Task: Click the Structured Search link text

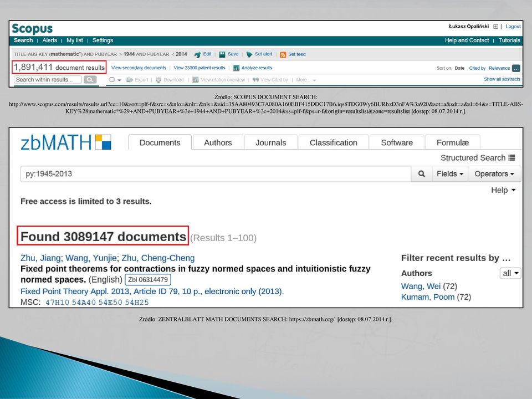Action: 473,158
